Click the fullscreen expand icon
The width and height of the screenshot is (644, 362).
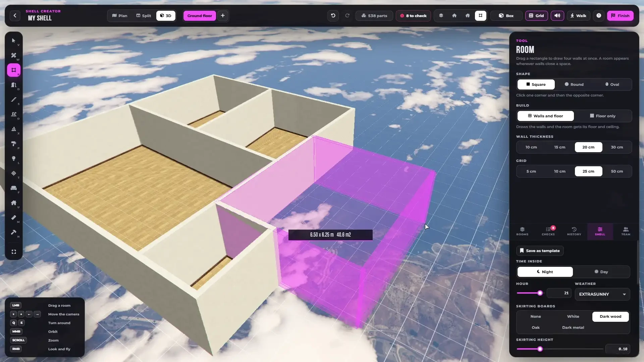tap(14, 252)
